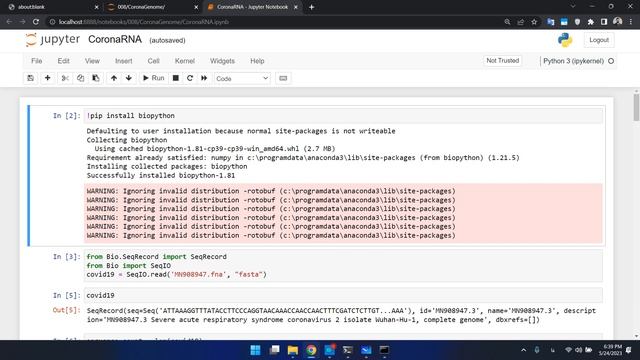Move the selected cell down with the arrow
640x360 pixels.
[129, 78]
